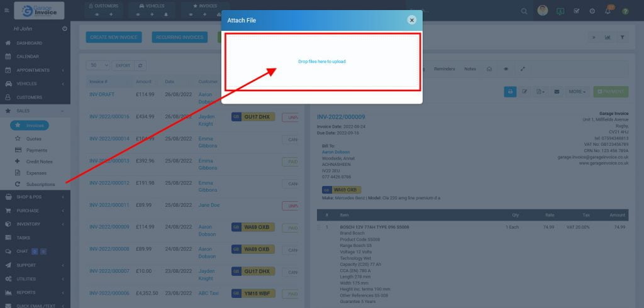Click the drop files upload area
644x308 pixels.
(321, 62)
